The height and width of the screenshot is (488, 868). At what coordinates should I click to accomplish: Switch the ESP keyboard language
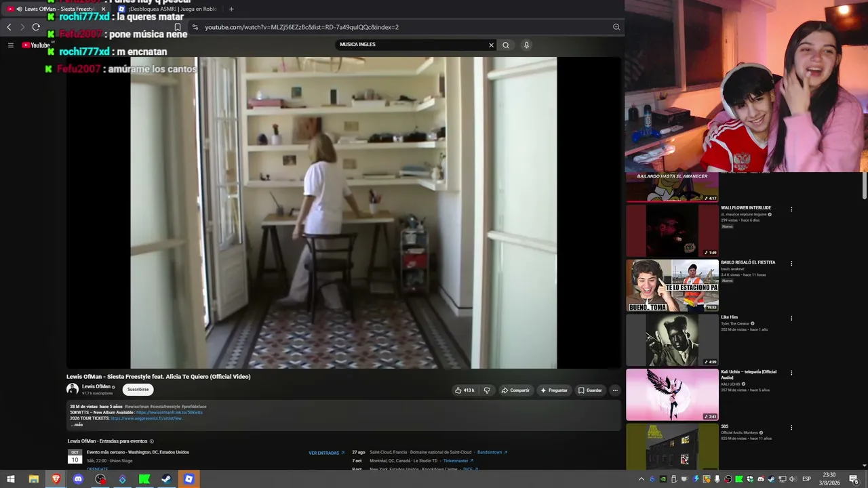pyautogui.click(x=806, y=479)
